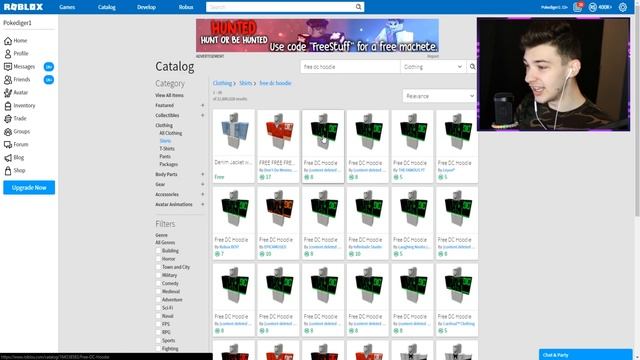The height and width of the screenshot is (360, 640).
Task: Select the Pants clothing subcategory
Action: pyautogui.click(x=165, y=156)
